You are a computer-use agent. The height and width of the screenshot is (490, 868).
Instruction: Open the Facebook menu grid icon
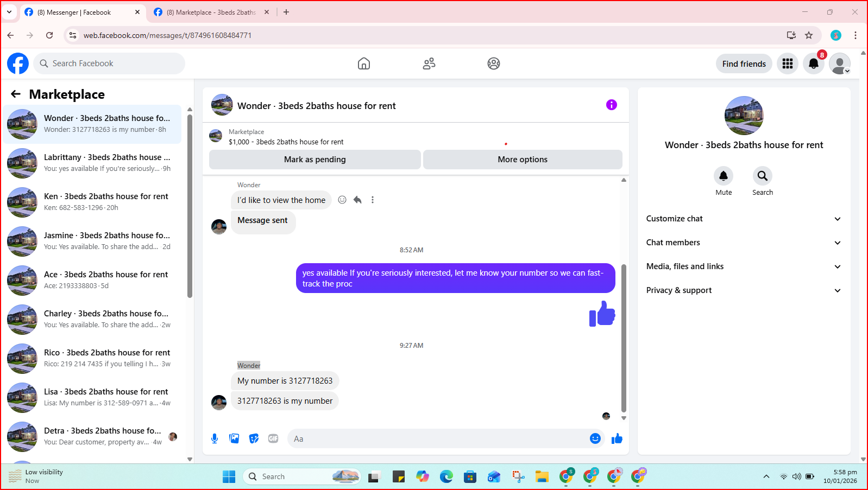coord(788,63)
